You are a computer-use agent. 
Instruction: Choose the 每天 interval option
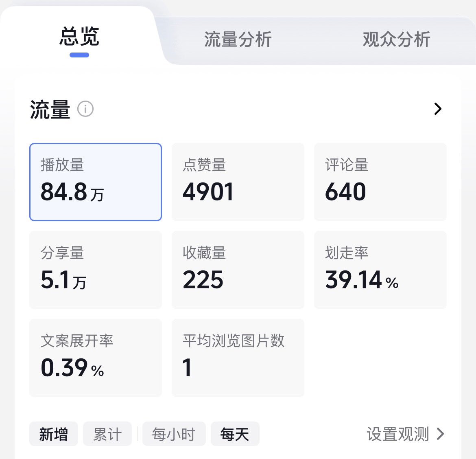pos(235,434)
